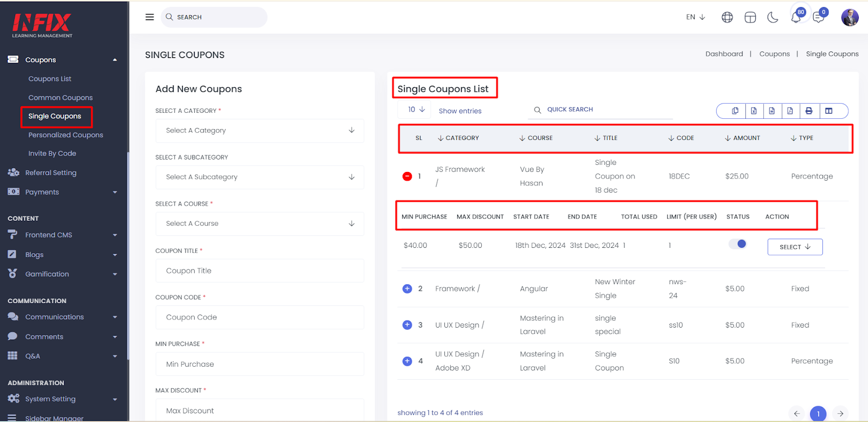The image size is (868, 422).
Task: Sort table by CODE column
Action: 681,138
